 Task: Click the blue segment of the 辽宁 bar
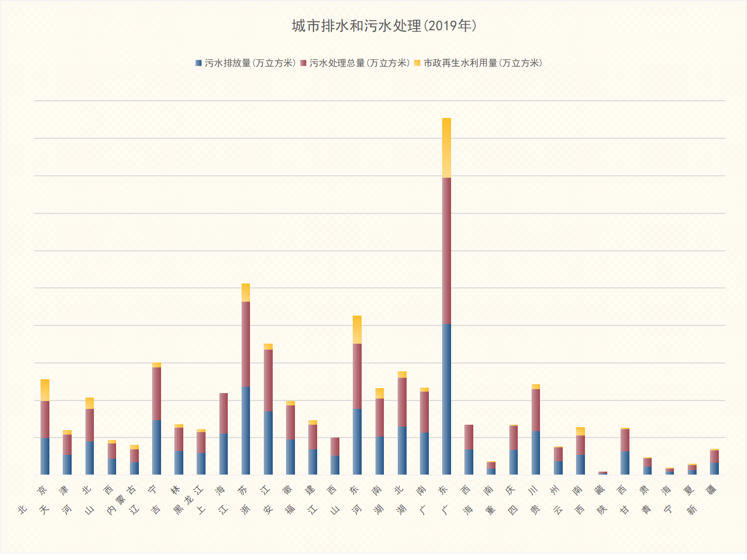click(x=157, y=447)
